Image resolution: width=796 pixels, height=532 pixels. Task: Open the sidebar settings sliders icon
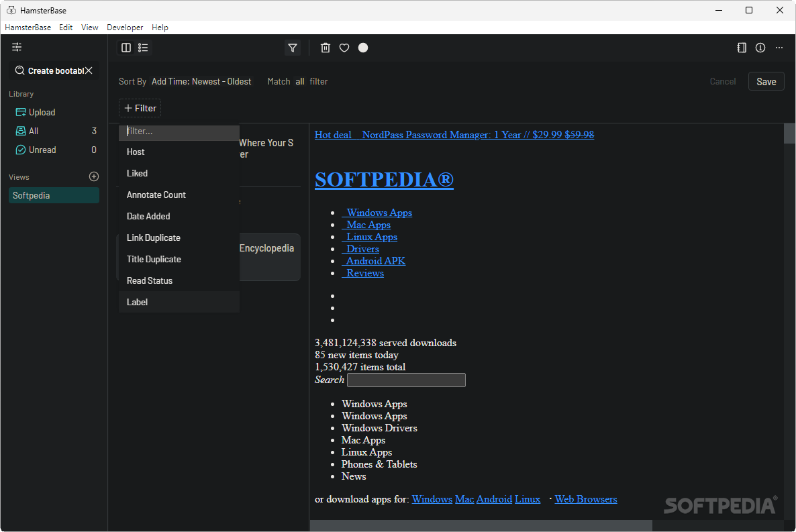17,47
